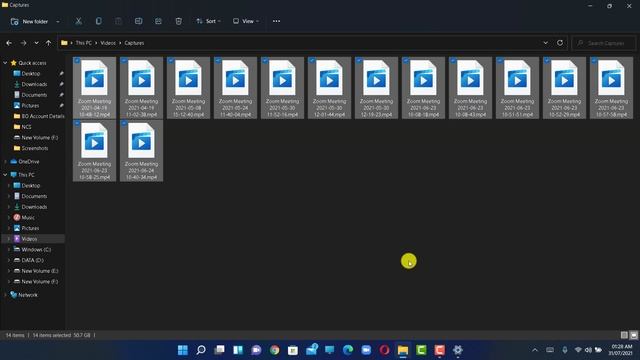Click the Cut scissors icon in toolbar

[78, 21]
